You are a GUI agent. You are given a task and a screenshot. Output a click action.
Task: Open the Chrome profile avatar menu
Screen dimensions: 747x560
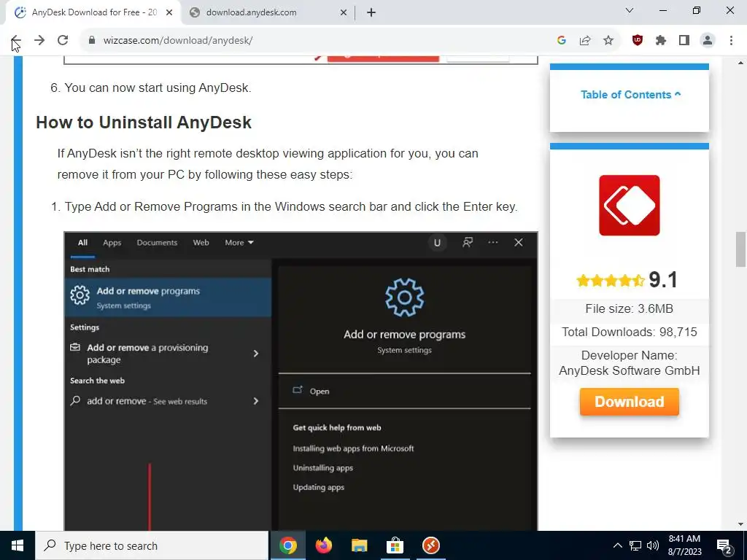point(708,41)
